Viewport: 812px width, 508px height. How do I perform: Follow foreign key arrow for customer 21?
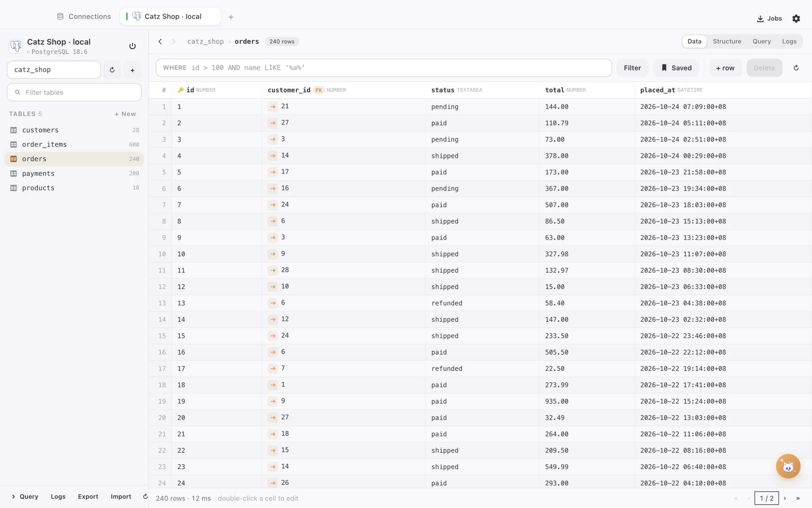click(273, 106)
